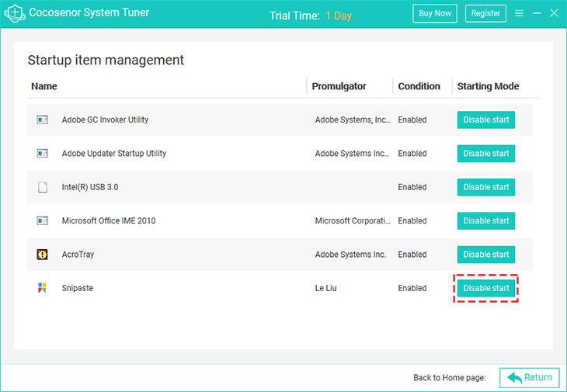
Task: Click Enabled condition in Intel(R) USB row
Action: 412,187
